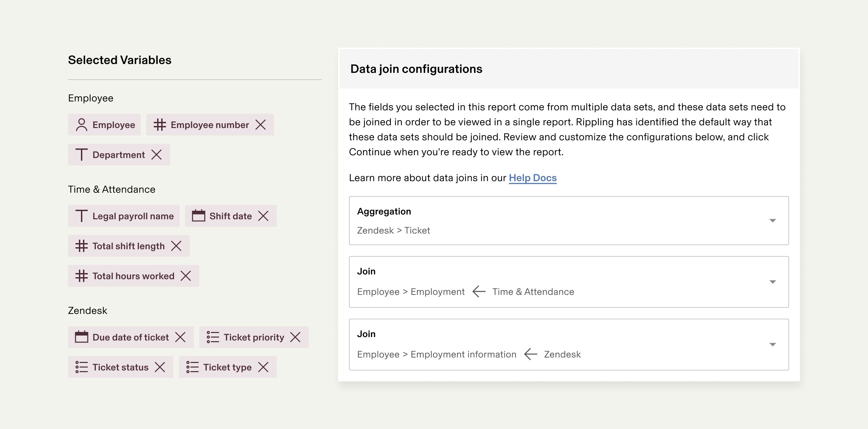Delete the Shift date variable

(263, 216)
